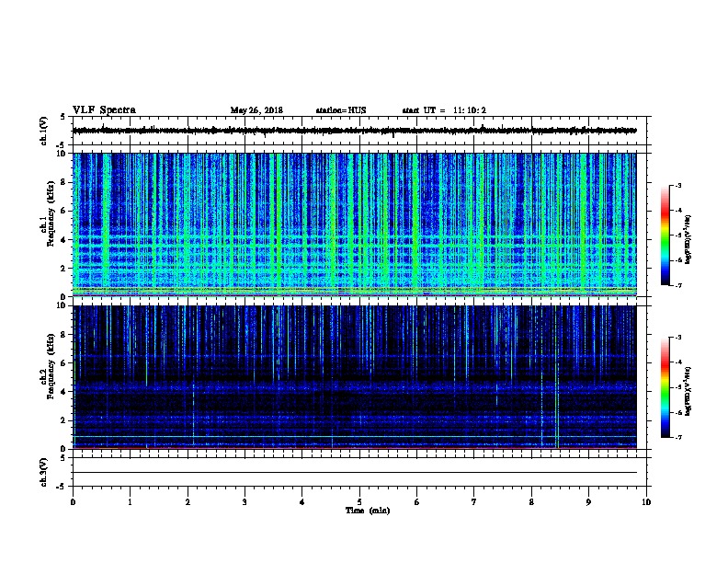The height and width of the screenshot is (563, 728).
Task: Click the upper PSD color bar
Action: (x=665, y=236)
